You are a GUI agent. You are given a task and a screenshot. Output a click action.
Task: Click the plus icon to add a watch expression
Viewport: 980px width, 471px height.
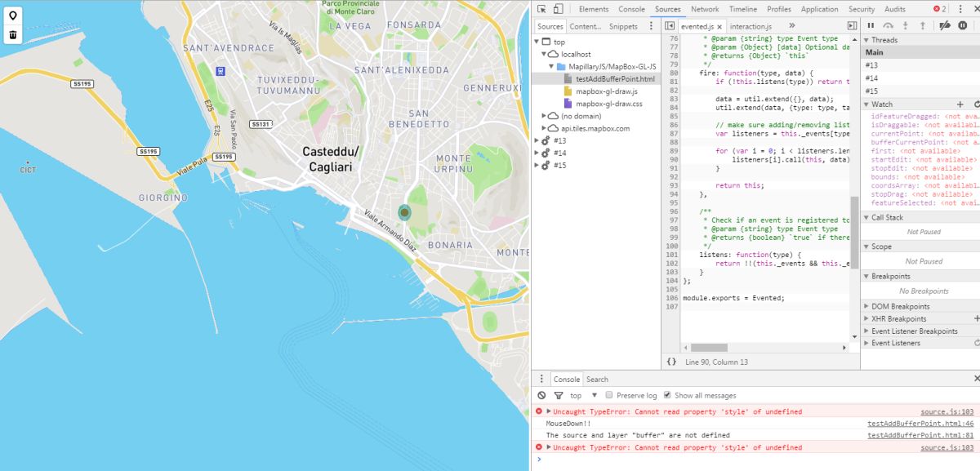tap(961, 104)
